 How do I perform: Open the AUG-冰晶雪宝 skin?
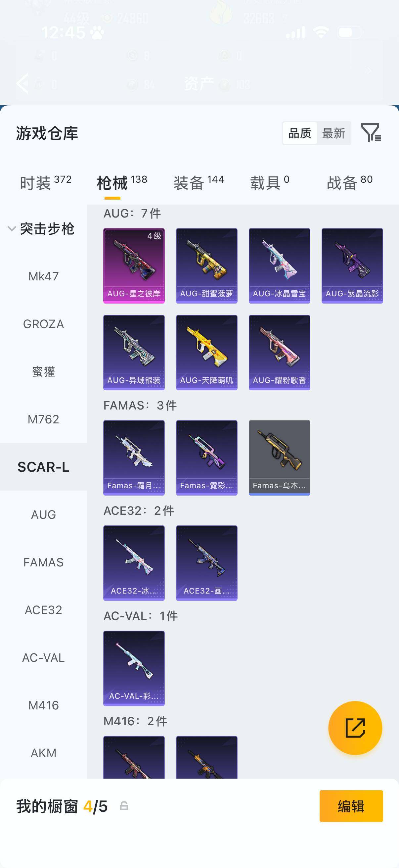(x=279, y=266)
